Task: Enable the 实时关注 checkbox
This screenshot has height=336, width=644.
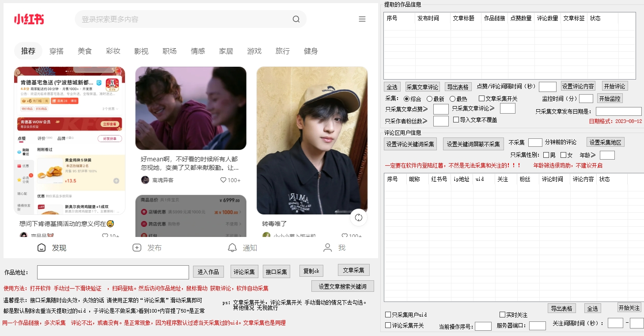Action: coord(503,314)
